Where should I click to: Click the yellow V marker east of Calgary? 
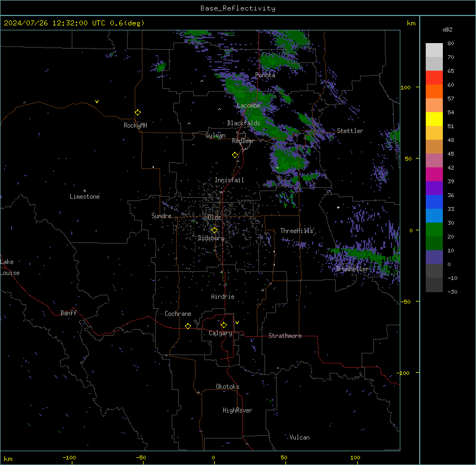click(x=237, y=323)
